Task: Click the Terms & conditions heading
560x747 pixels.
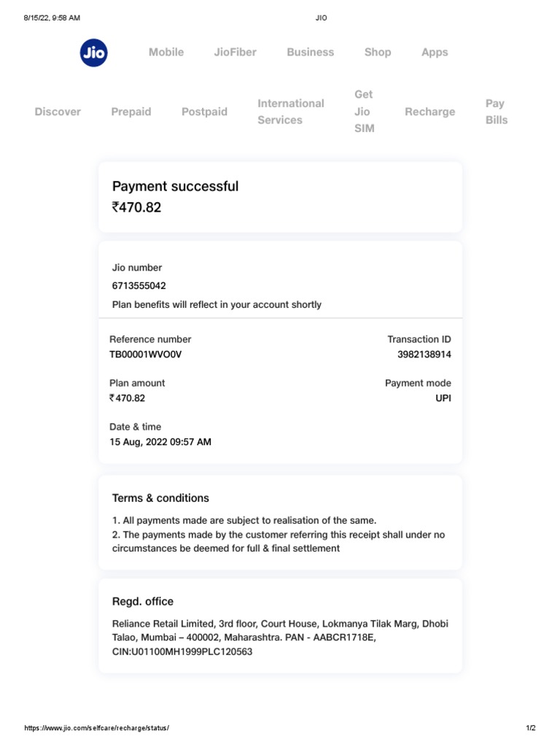Action: click(160, 498)
